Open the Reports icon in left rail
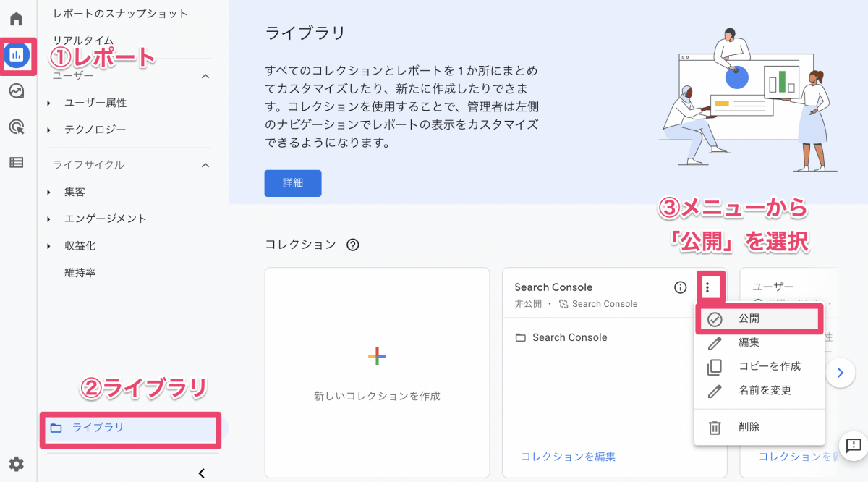868x482 pixels. (x=17, y=54)
